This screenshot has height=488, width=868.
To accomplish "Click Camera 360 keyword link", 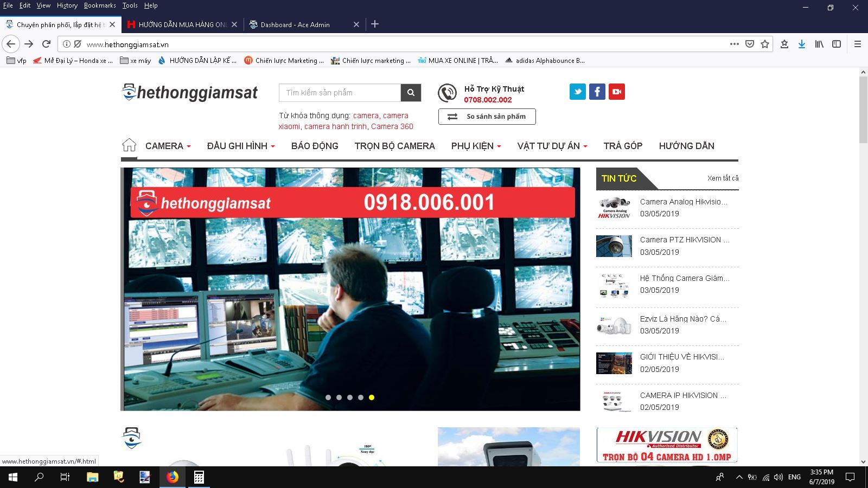I will coord(392,126).
